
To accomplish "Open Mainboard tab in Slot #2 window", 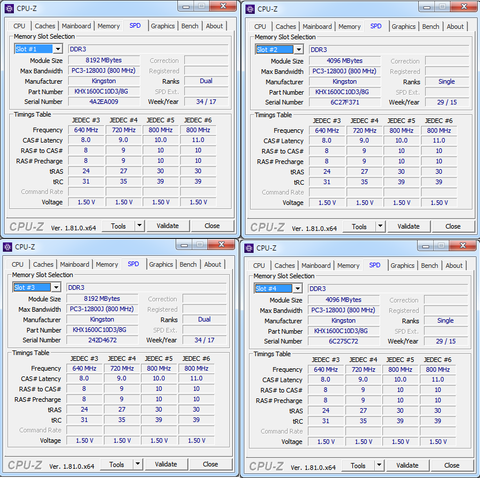I will [317, 27].
